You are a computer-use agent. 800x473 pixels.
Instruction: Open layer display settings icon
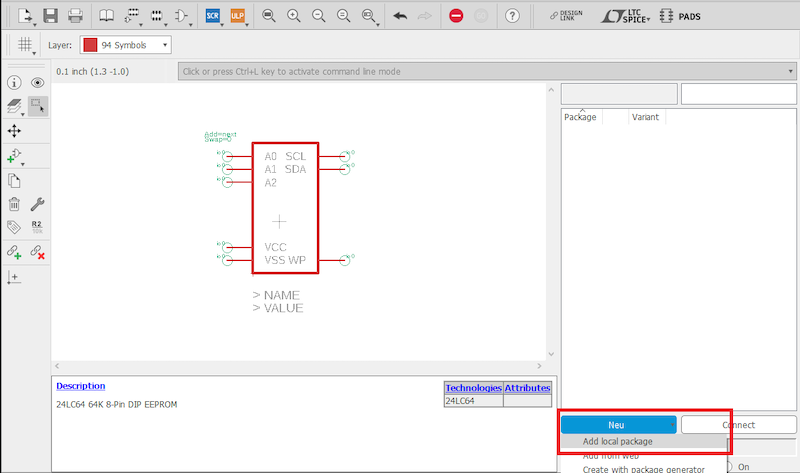(x=14, y=106)
